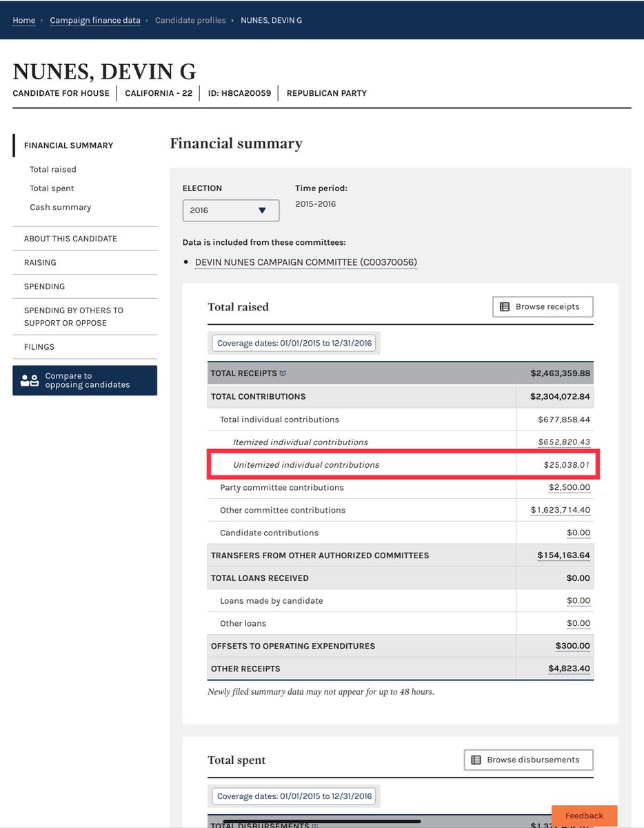Click the table icon in Browse disbursements

coord(476,760)
